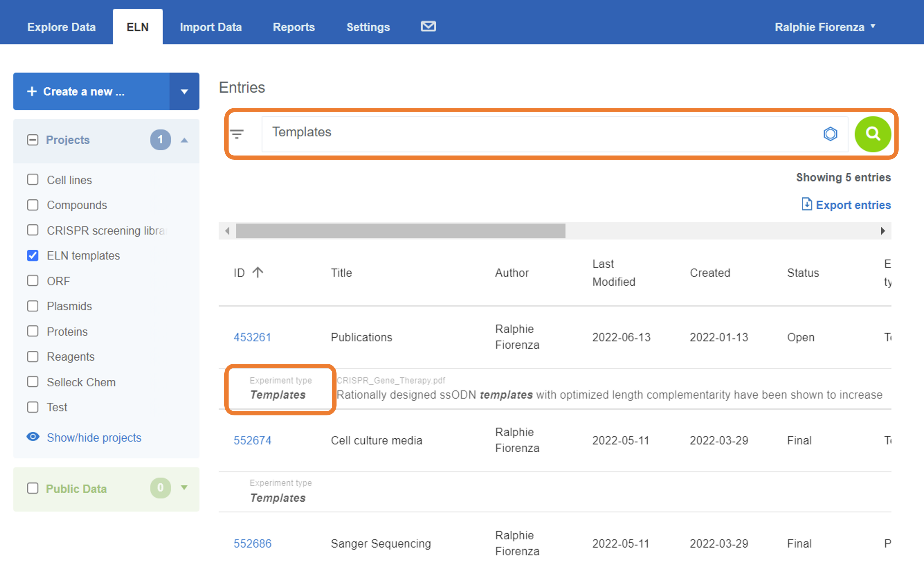Image resolution: width=924 pixels, height=570 pixels.
Task: Open the Settings tab
Action: tap(368, 27)
